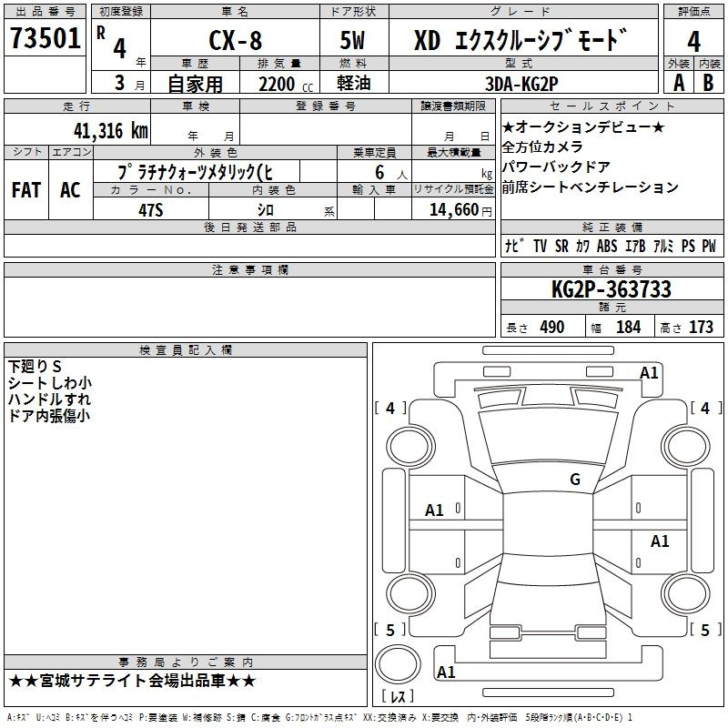This screenshot has height=728, width=728.
Task: Select the A1 mark by the rear bumper
Action: pyautogui.click(x=446, y=672)
